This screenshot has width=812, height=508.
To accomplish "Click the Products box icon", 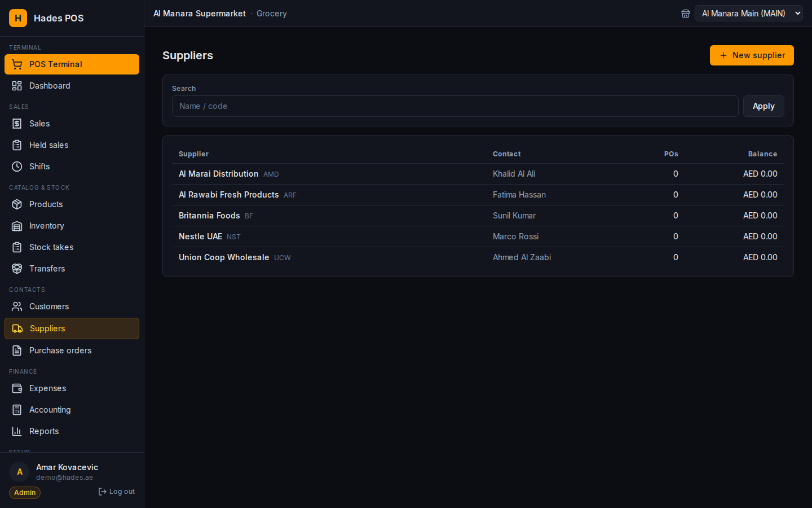I will (x=17, y=204).
